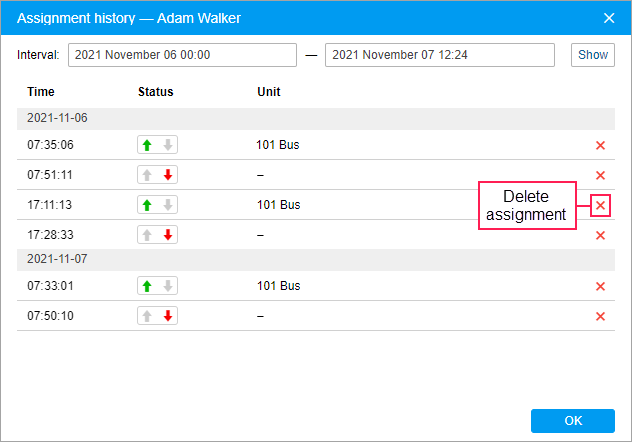Click red down arrow status at 17:28:33
The height and width of the screenshot is (442, 632).
tap(168, 235)
